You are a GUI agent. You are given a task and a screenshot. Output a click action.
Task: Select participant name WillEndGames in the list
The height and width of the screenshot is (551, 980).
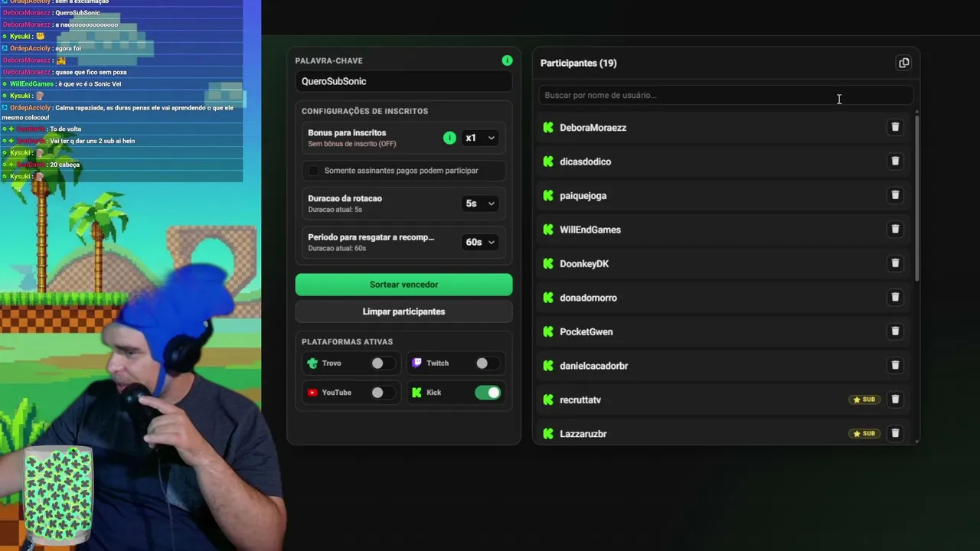(590, 230)
